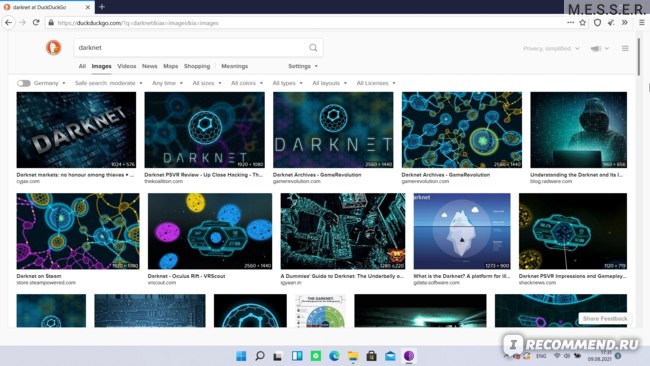Open the Safe search: moderate dropdown
Viewport: 650px width, 366px height.
(109, 83)
